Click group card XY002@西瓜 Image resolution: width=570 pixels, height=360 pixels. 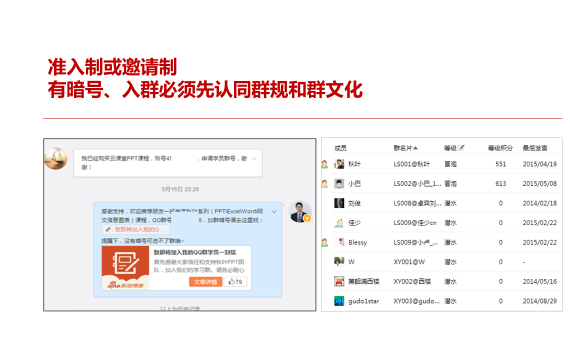coord(412,281)
